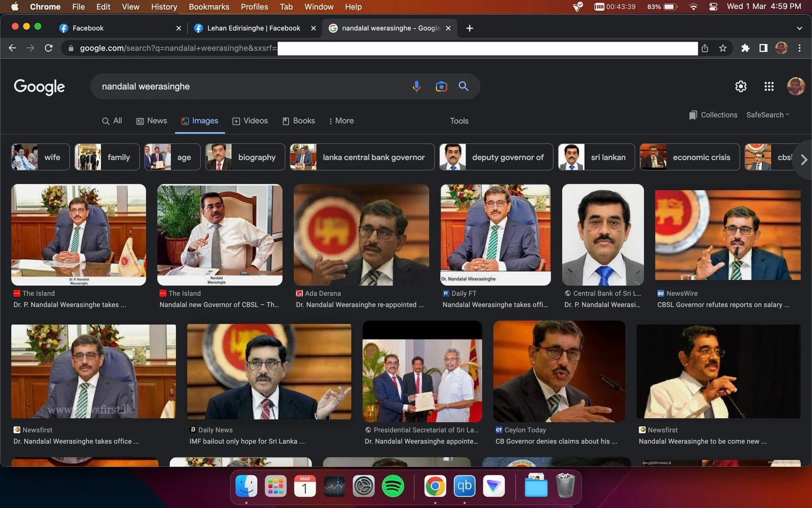Click the blue magnifier search button
The height and width of the screenshot is (508, 812).
tap(463, 86)
